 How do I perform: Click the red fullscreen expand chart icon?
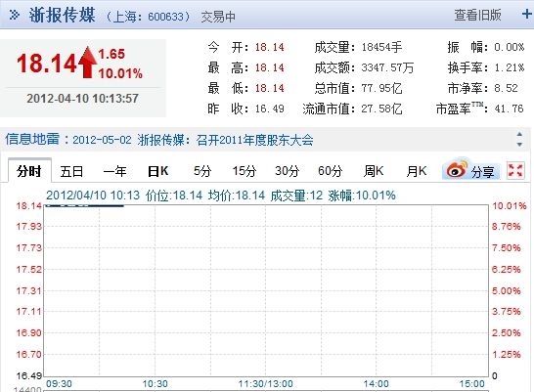click(515, 170)
